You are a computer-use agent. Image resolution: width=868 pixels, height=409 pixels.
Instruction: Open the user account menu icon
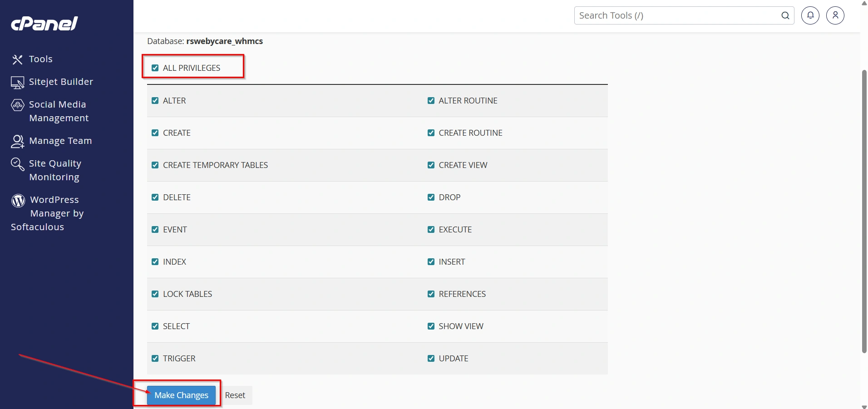click(835, 15)
